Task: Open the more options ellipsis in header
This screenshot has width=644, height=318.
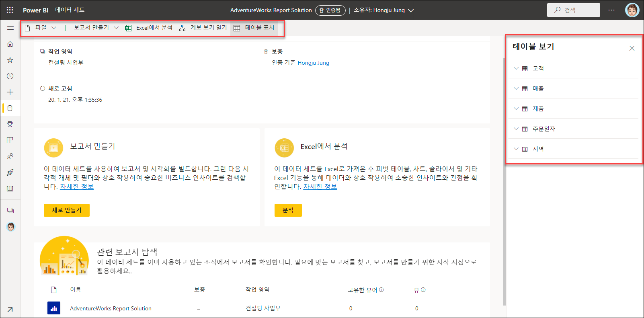Action: tap(611, 10)
